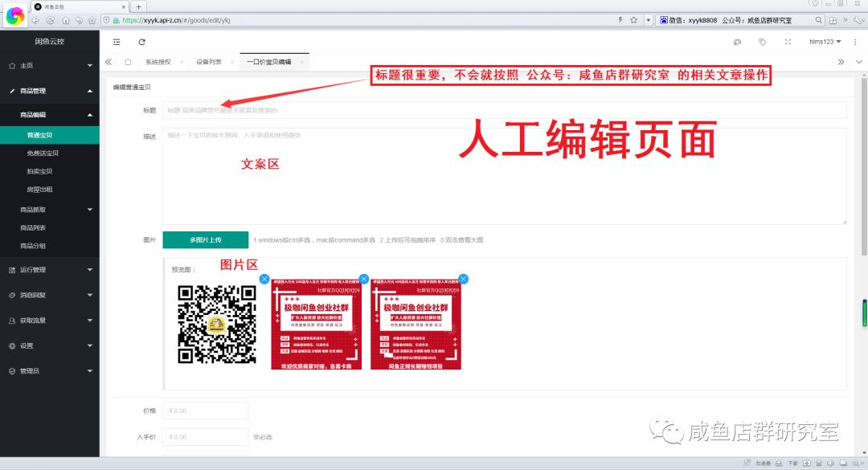Click the home icon in the tab strip

[128, 62]
